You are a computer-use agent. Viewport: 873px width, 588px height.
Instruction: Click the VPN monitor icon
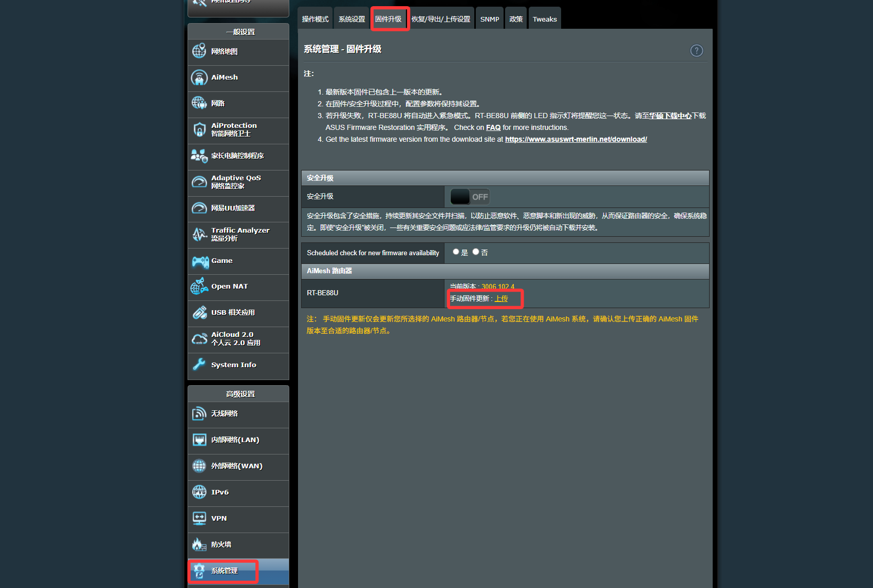[199, 518]
